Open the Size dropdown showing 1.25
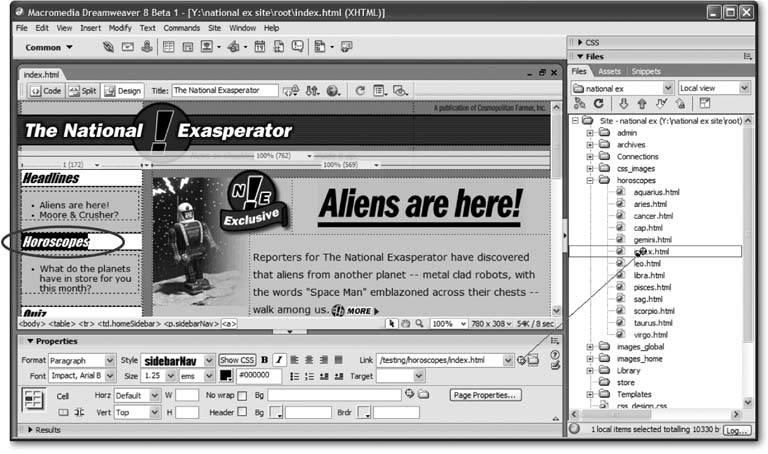 tap(170, 376)
